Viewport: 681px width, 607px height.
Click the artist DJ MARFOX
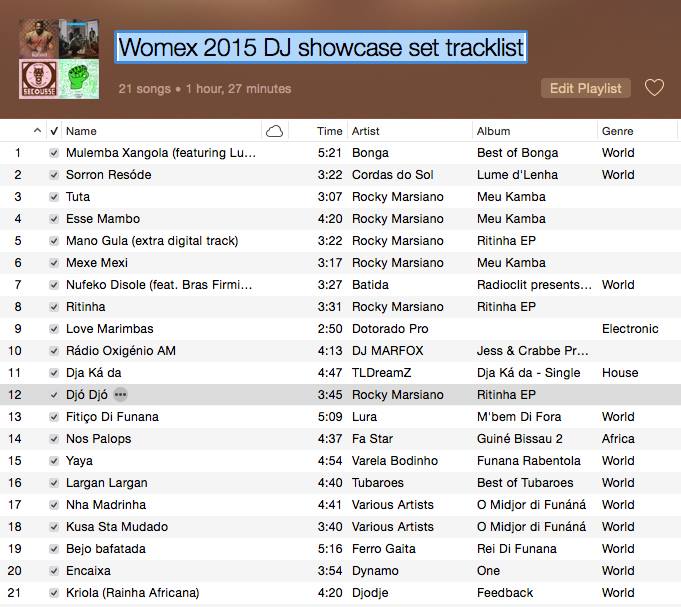(387, 351)
